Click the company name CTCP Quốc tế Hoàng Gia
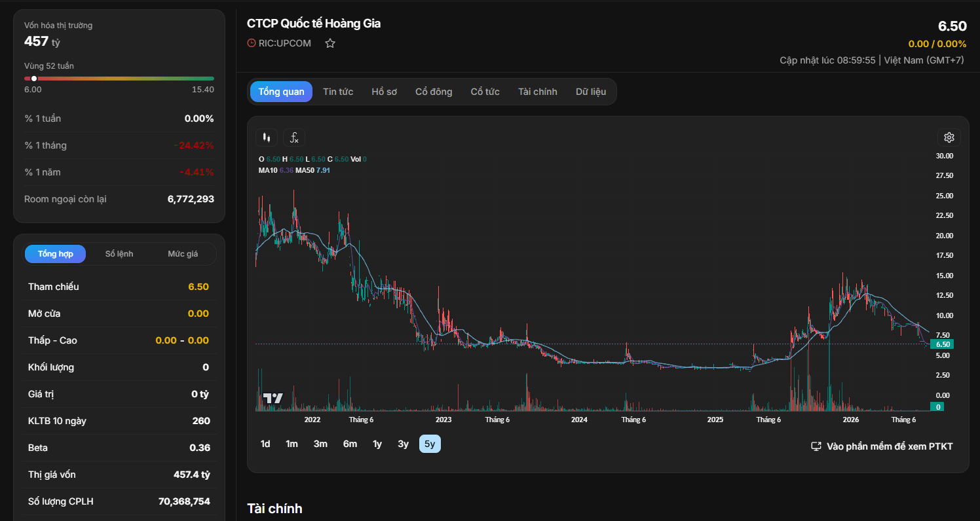Screen dimensions: 980x521 [x=314, y=24]
